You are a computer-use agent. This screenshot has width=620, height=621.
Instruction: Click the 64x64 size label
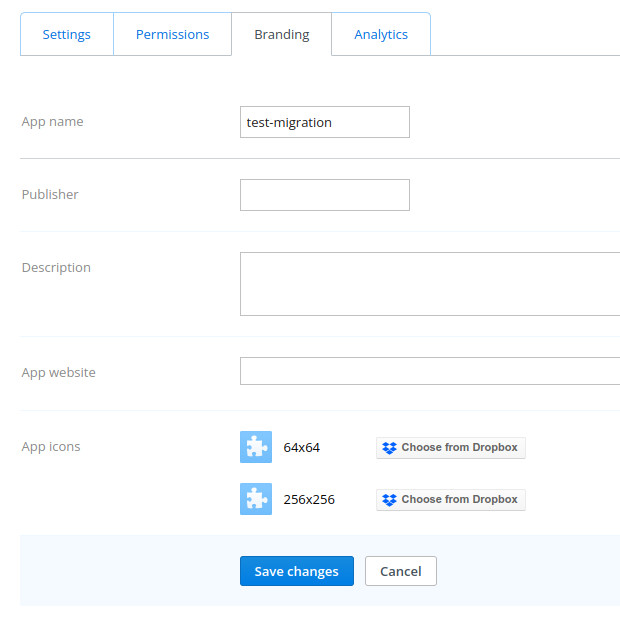coord(301,448)
